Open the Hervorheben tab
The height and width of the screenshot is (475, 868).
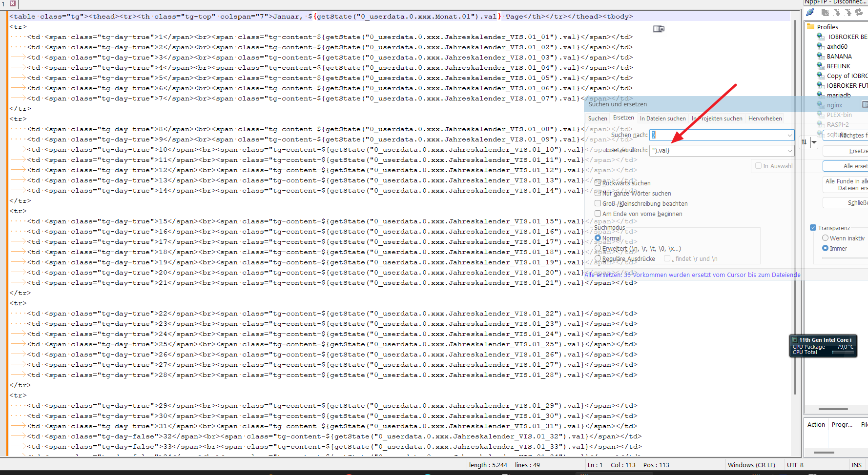pyautogui.click(x=765, y=119)
